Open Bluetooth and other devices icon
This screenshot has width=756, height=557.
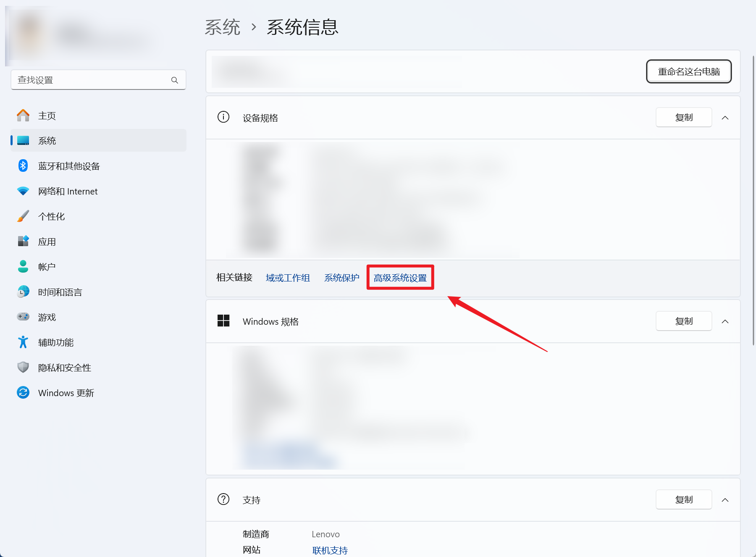pyautogui.click(x=23, y=166)
